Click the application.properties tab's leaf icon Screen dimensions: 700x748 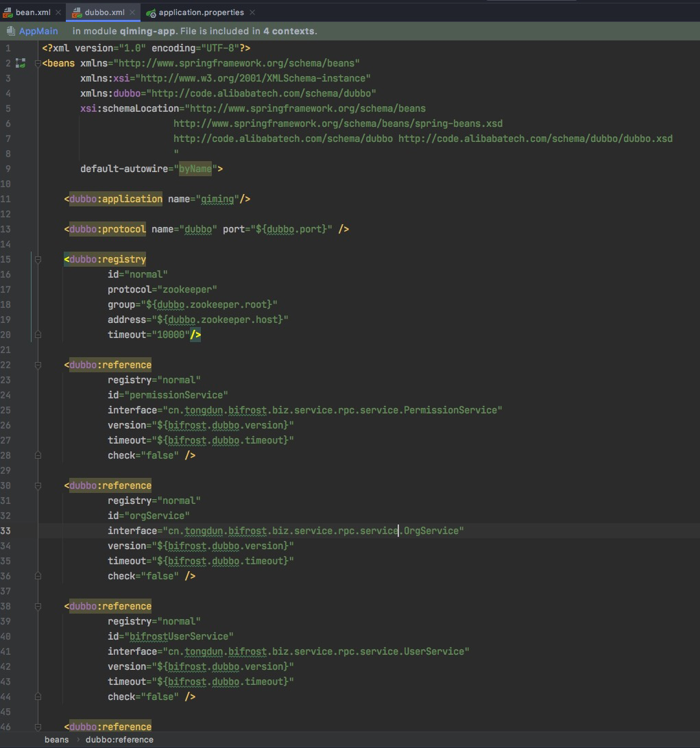click(150, 12)
